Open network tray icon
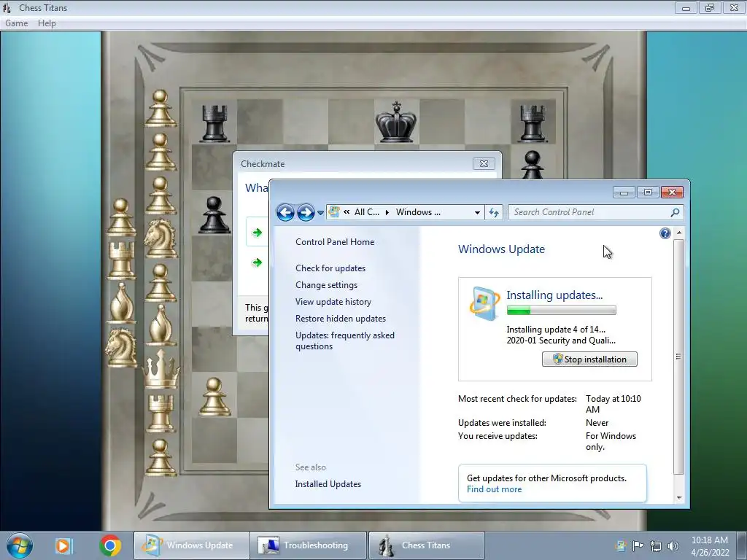The width and height of the screenshot is (747, 560). click(x=656, y=546)
